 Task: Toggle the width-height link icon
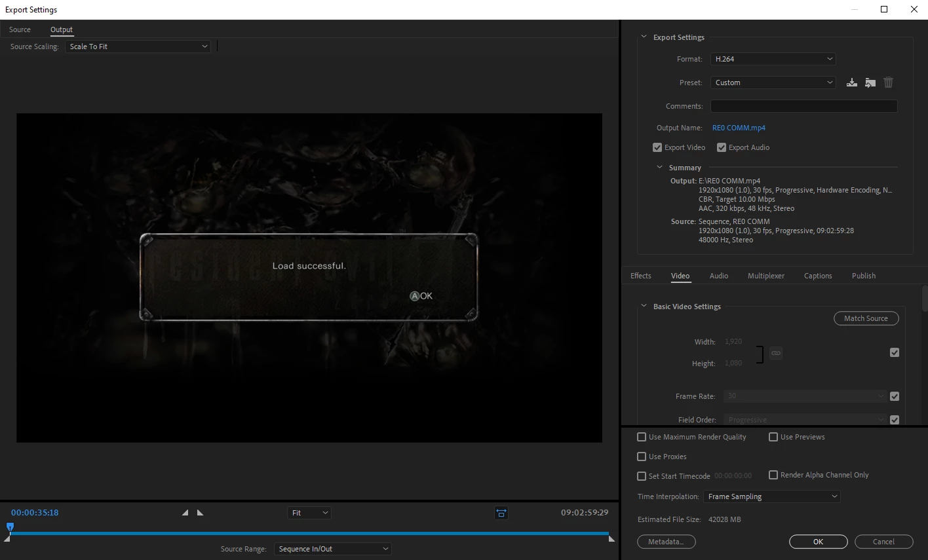coord(776,353)
